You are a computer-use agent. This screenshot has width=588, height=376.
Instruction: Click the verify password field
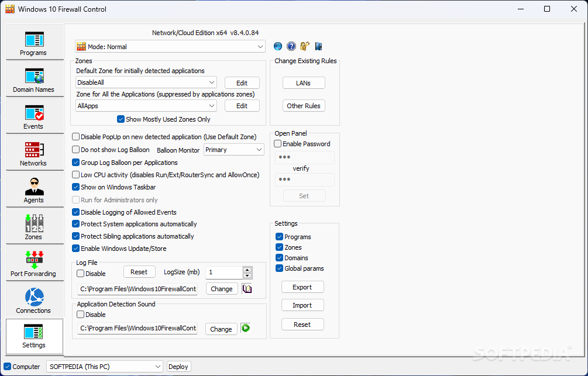click(305, 180)
